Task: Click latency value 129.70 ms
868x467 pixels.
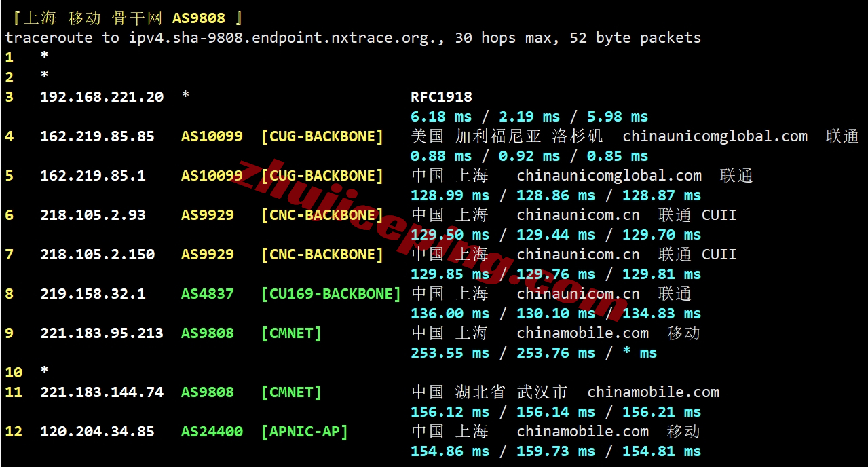Action: (662, 235)
